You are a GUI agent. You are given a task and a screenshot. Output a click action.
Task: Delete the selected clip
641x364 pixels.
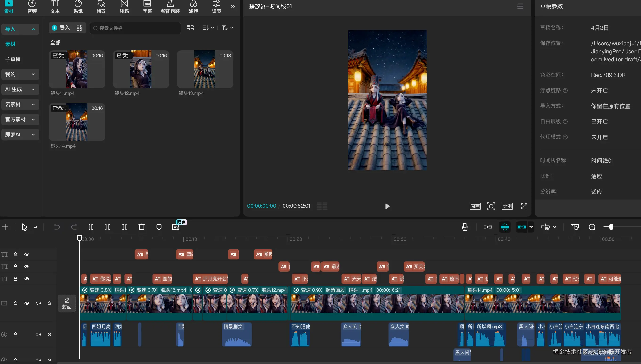click(142, 227)
